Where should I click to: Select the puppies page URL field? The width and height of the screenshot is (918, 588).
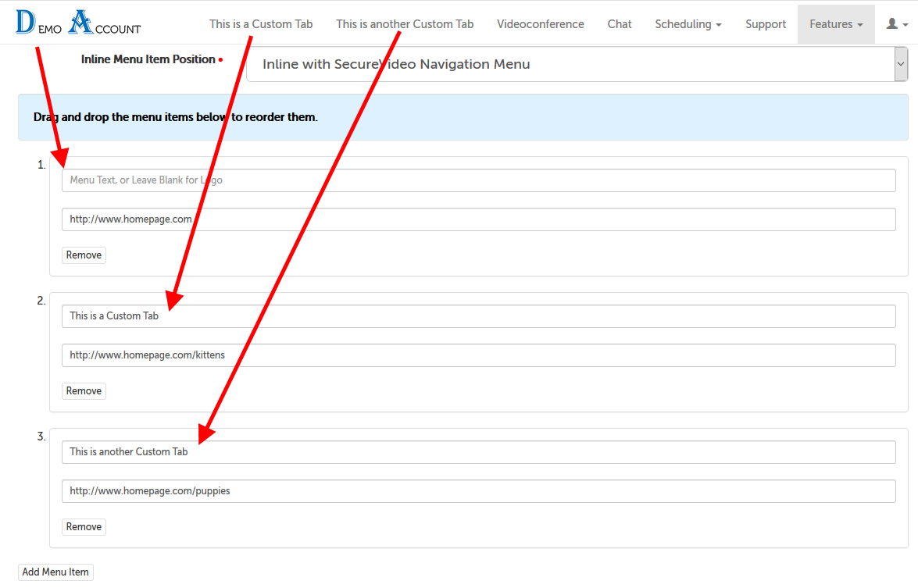[x=478, y=490]
